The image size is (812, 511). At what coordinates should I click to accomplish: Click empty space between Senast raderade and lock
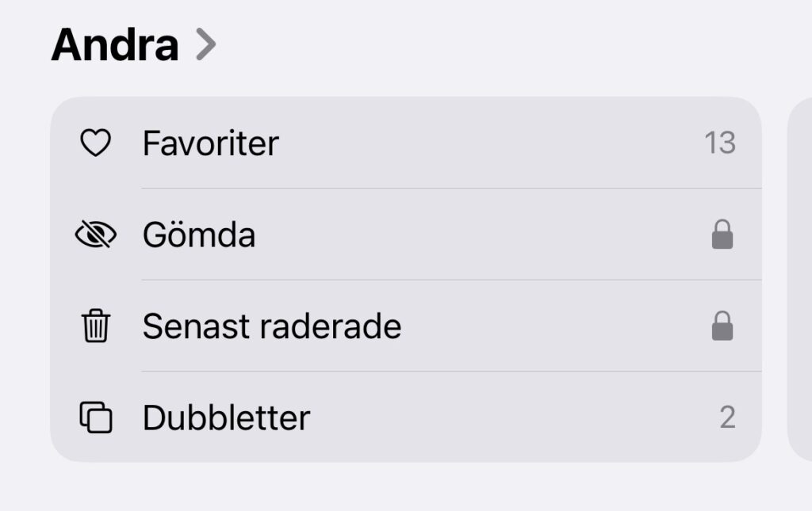pos(555,326)
